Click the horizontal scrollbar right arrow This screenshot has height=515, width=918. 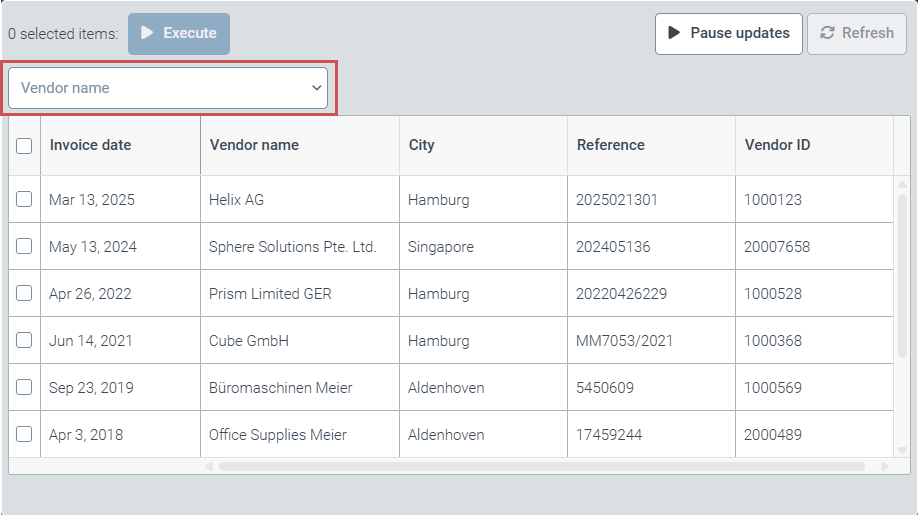pos(885,466)
